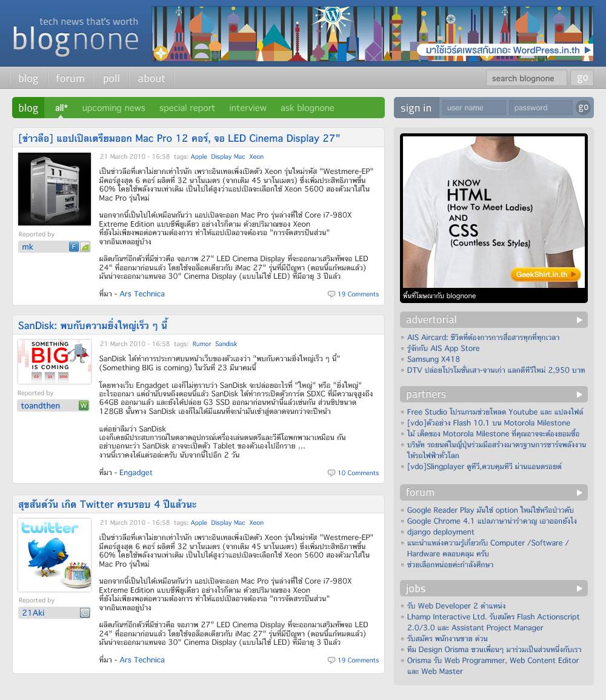Open the Twitter 4th birthday article title
606x700 pixels.
(x=107, y=504)
